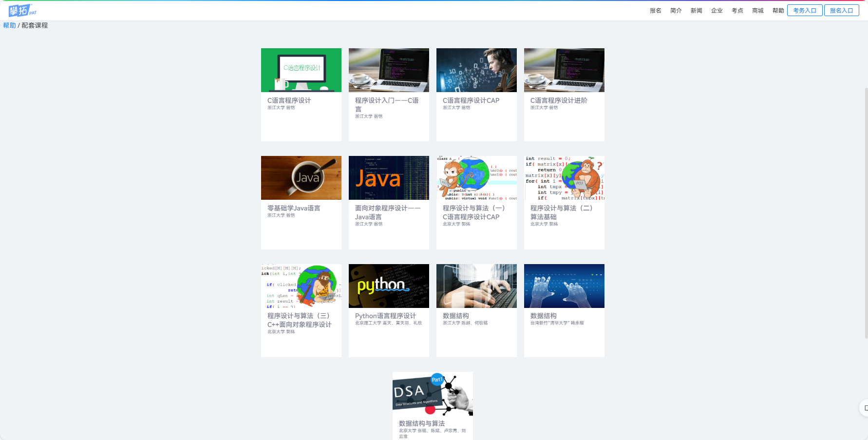This screenshot has width=868, height=440.
Task: Click the 台湾新竹"清华大学" 韩永楷 text
Action: tap(557, 323)
